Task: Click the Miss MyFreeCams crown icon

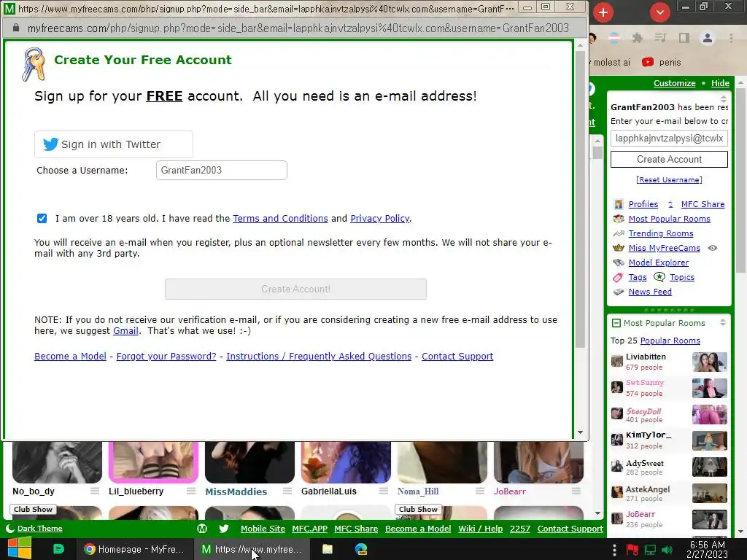Action: [619, 248]
